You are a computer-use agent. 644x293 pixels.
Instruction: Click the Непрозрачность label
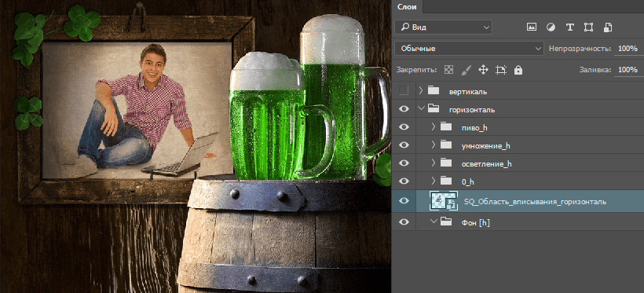580,49
